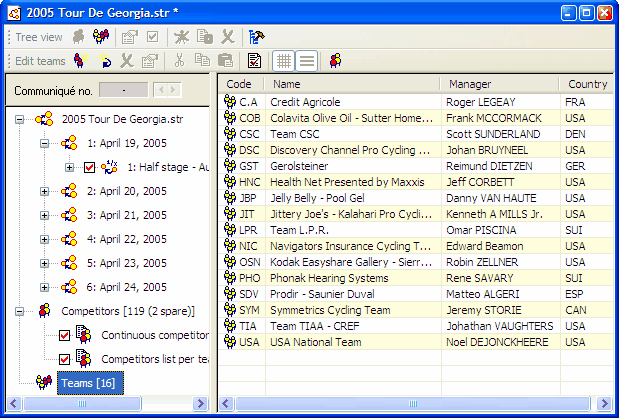Click the greyed checkmark icon in Tree view toolbar
The height and width of the screenshot is (418, 619).
coord(152,37)
